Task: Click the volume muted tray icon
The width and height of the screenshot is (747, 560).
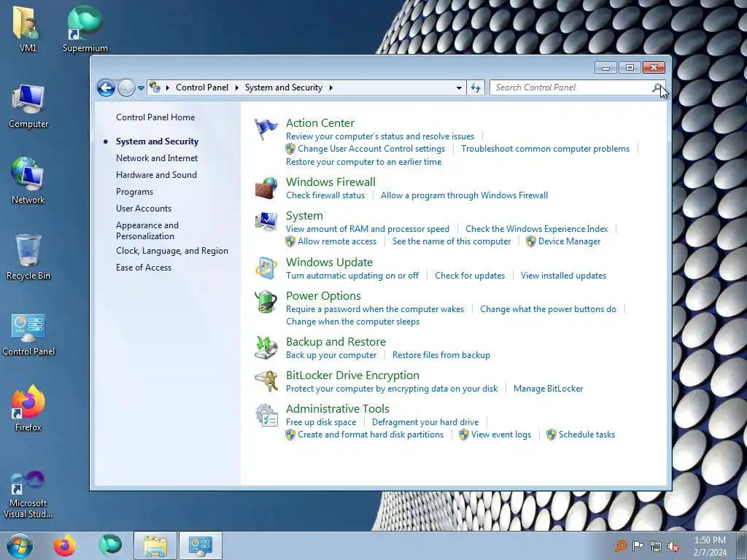Action: pos(673,546)
